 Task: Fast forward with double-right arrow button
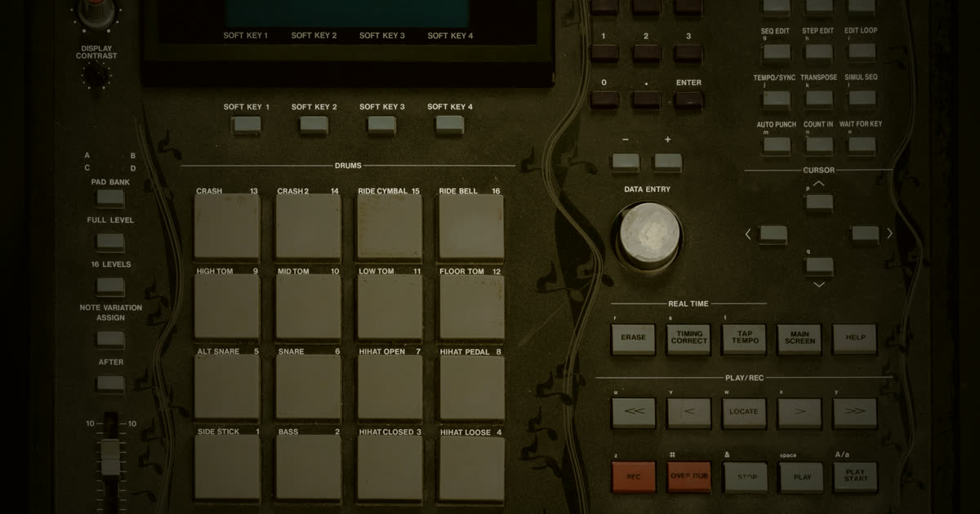click(x=855, y=412)
